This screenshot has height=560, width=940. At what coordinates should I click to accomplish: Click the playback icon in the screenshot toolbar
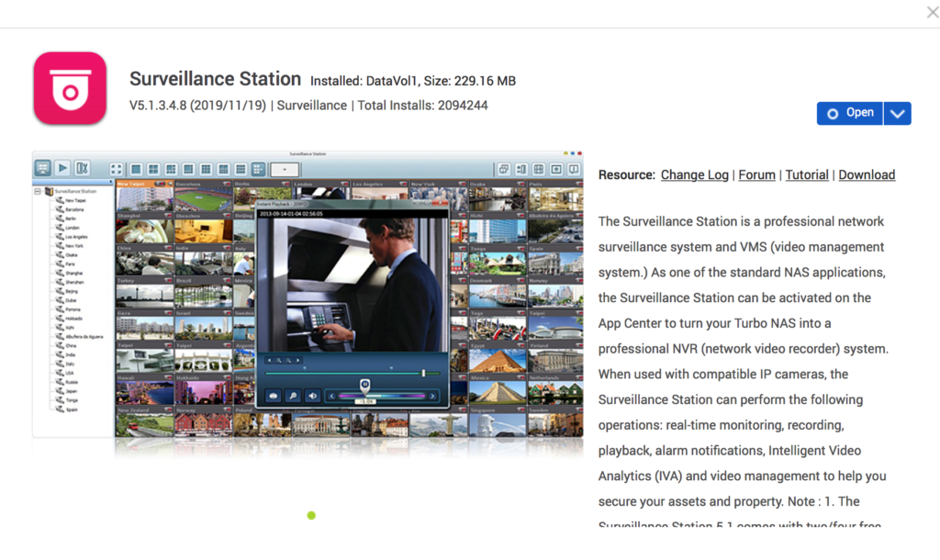pyautogui.click(x=62, y=168)
